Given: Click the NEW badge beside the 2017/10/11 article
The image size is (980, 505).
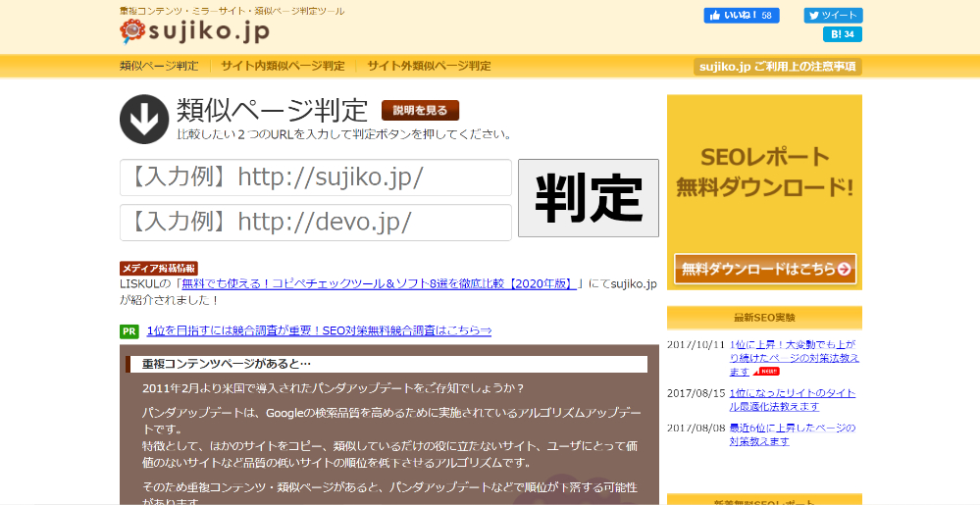Looking at the screenshot, I should [766, 372].
